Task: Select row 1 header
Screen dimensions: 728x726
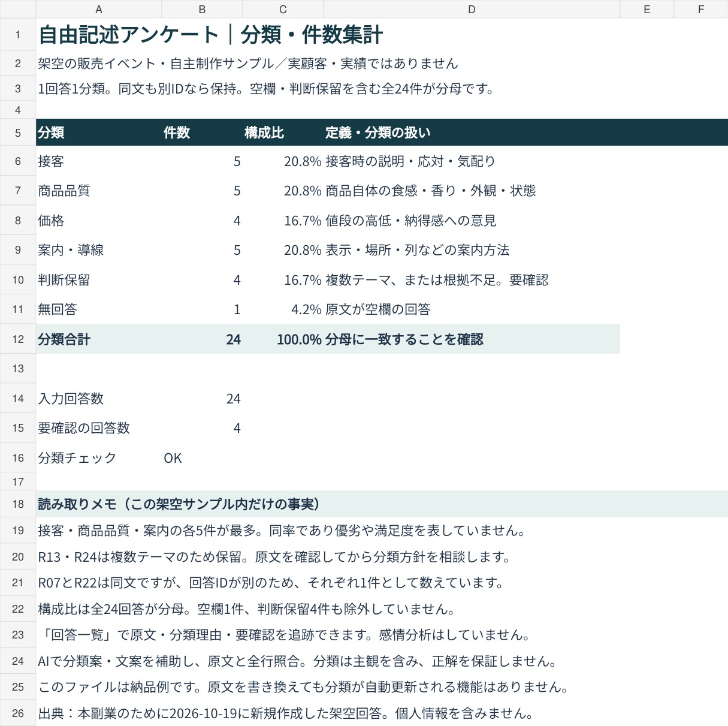Action: point(18,35)
